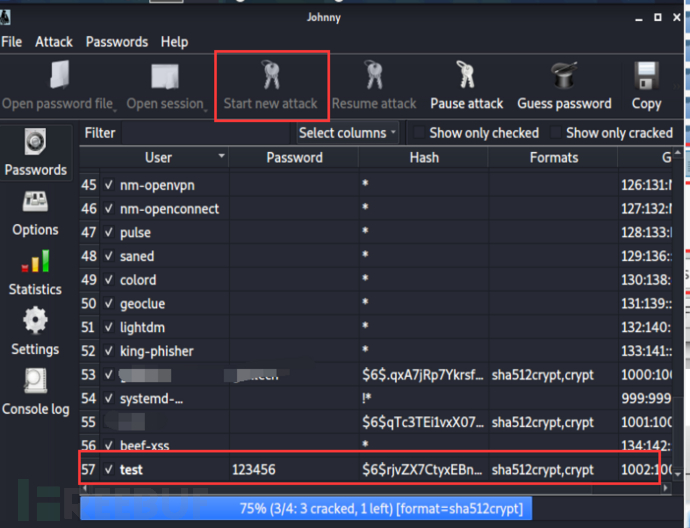The image size is (690, 528).
Task: Click the Open password file toolbar icon
Action: pos(60,75)
